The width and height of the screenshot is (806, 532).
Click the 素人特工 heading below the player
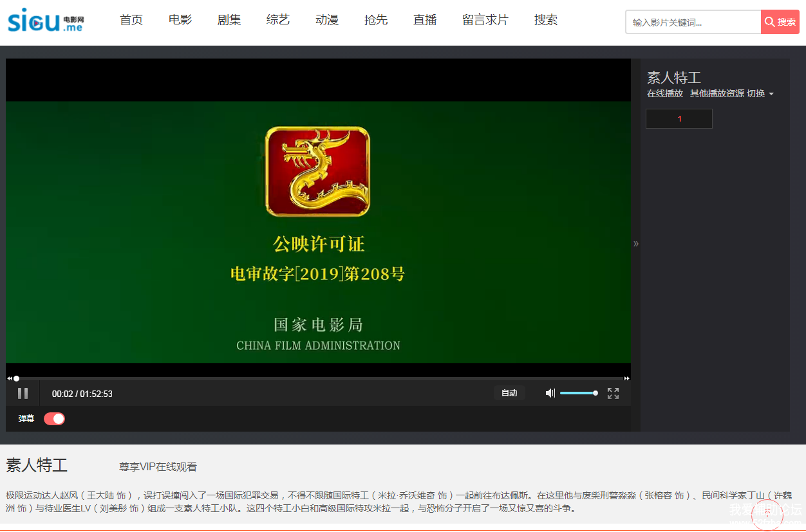pyautogui.click(x=37, y=465)
